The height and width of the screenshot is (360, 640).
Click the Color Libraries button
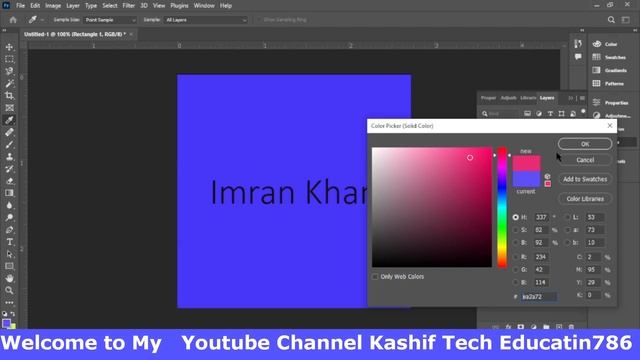coord(585,199)
